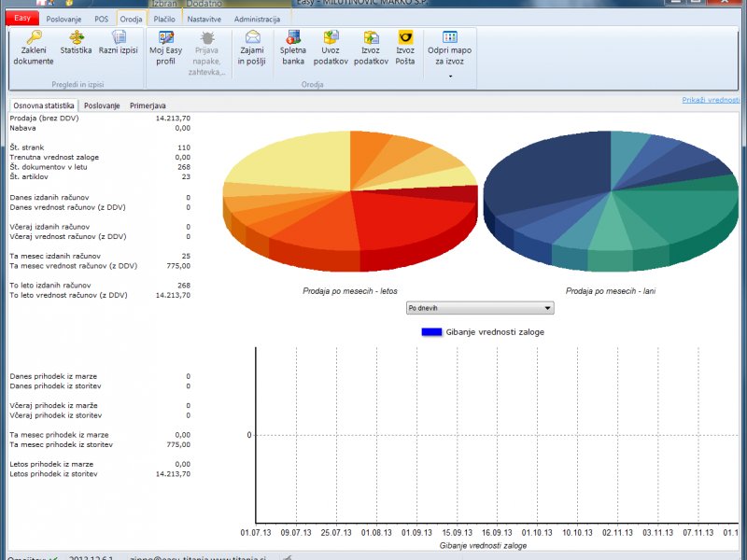Viewport: 747px width, 560px height.
Task: Click the Izvoz podatkov icon
Action: click(x=371, y=38)
